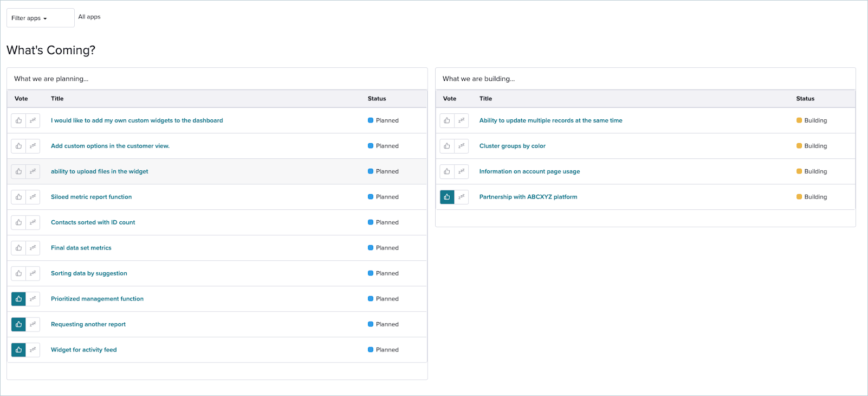Open 'Sorting data by suggestion' link

point(89,273)
